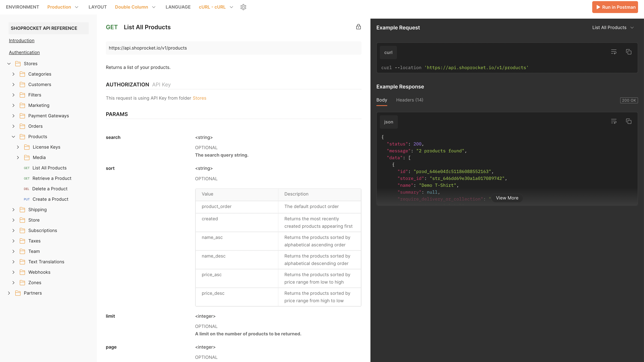The height and width of the screenshot is (362, 644).
Task: Click the name_desc value cell
Action: coord(237,260)
